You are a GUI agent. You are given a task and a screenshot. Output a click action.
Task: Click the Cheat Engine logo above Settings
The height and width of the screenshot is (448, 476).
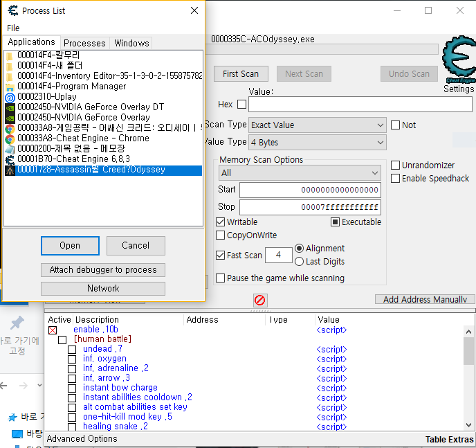click(x=459, y=60)
